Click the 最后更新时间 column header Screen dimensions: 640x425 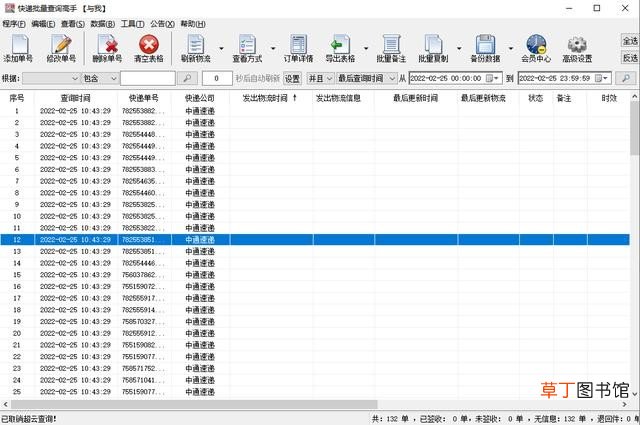pyautogui.click(x=416, y=98)
